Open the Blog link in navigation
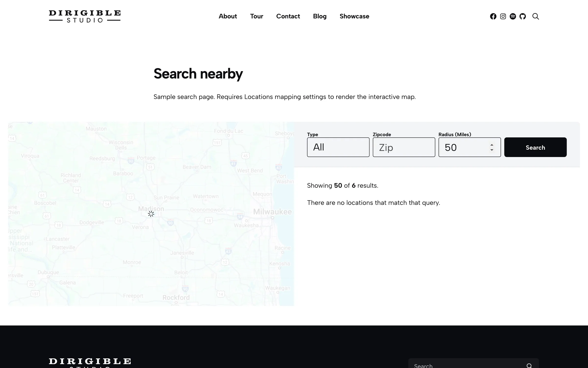Screen dimensions: 588x368 point(320,16)
